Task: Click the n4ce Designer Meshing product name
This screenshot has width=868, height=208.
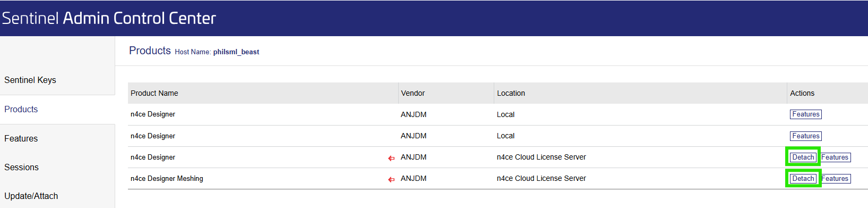Action: pos(167,179)
